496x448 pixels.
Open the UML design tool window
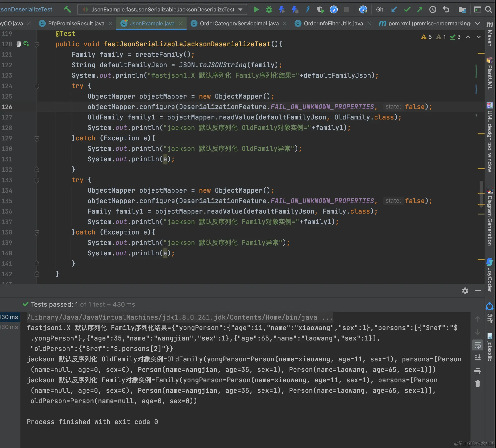click(x=490, y=137)
